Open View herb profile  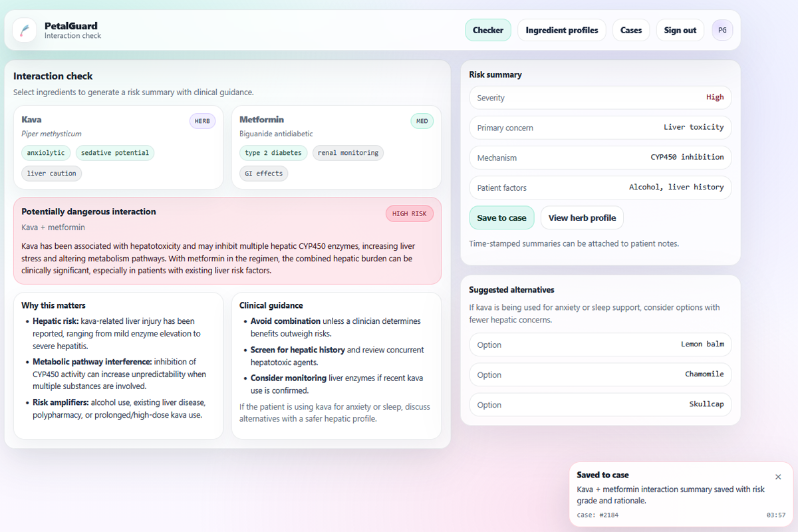tap(582, 217)
